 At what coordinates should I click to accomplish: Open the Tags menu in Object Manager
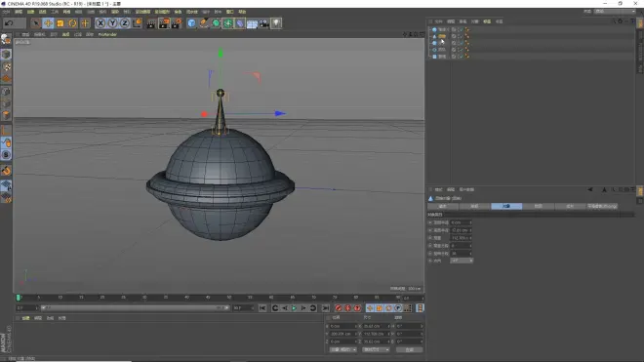[x=487, y=21]
